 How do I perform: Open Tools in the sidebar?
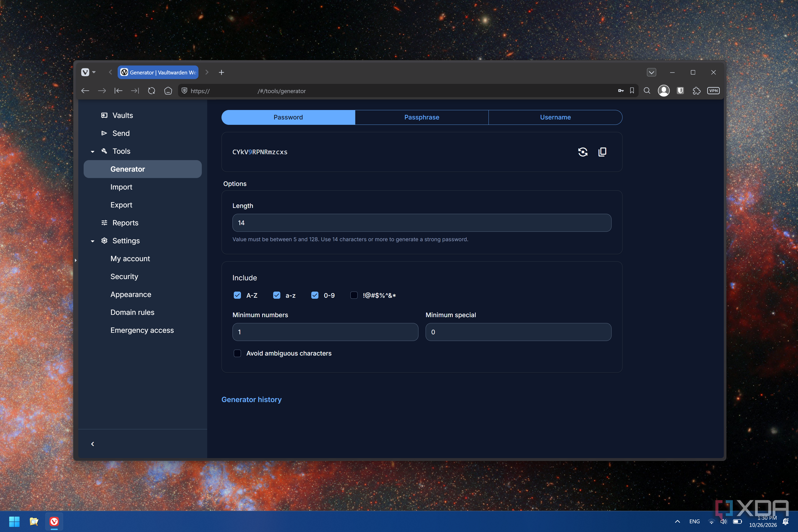pyautogui.click(x=121, y=151)
